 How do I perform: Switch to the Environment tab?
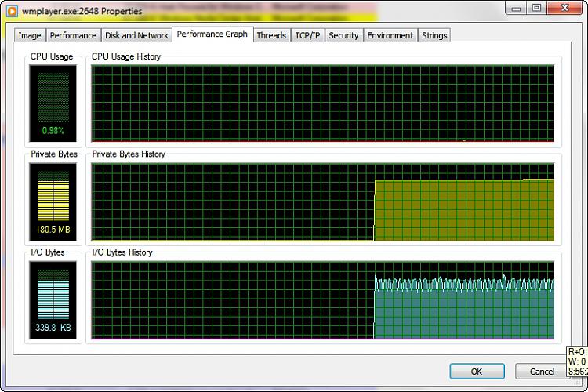[390, 35]
